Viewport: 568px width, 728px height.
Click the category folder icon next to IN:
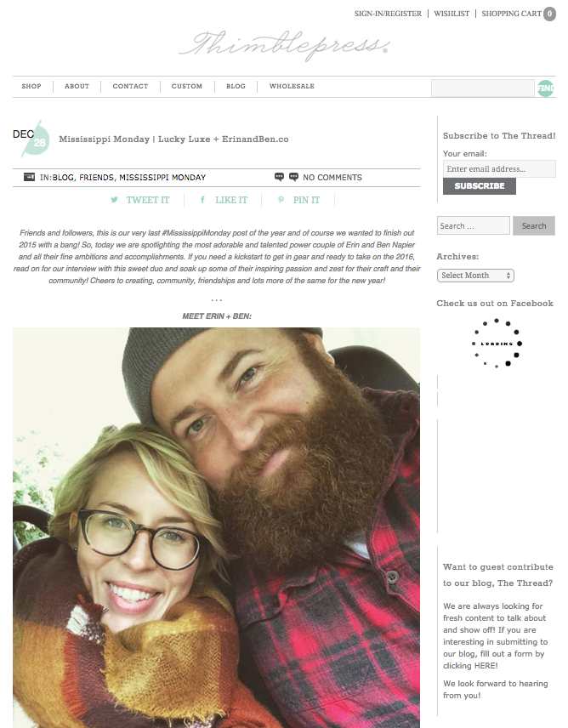tap(29, 177)
